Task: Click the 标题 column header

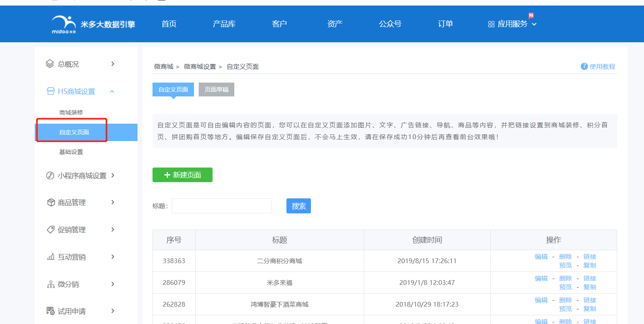Action: 280,240
